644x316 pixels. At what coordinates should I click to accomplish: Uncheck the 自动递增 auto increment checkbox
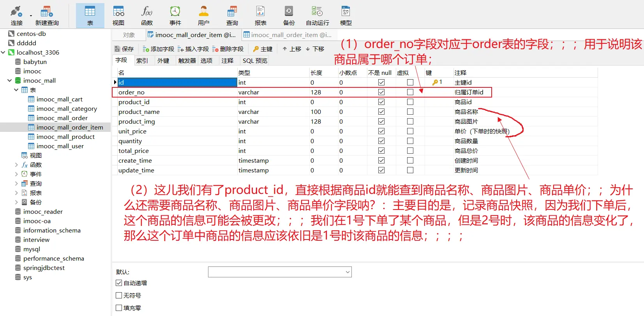click(119, 283)
